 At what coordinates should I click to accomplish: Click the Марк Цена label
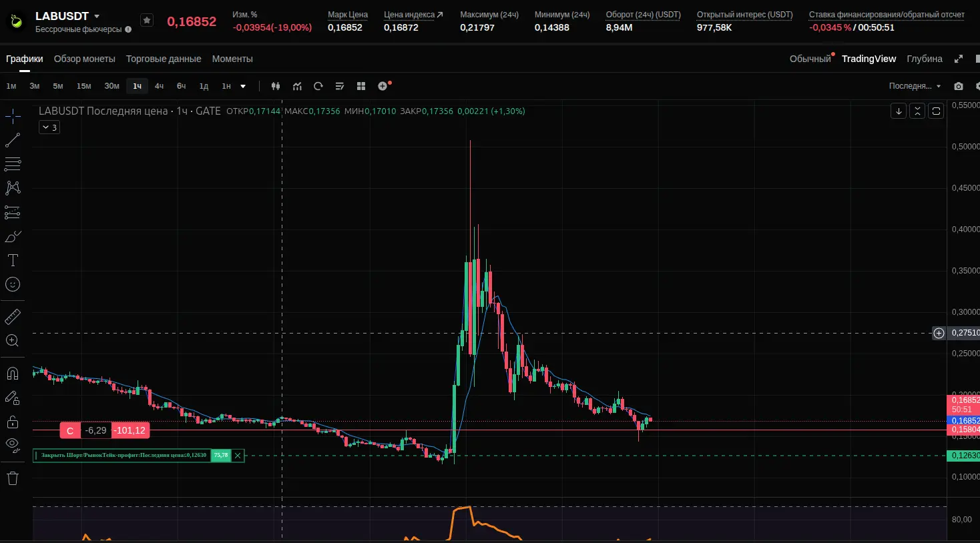pos(348,15)
